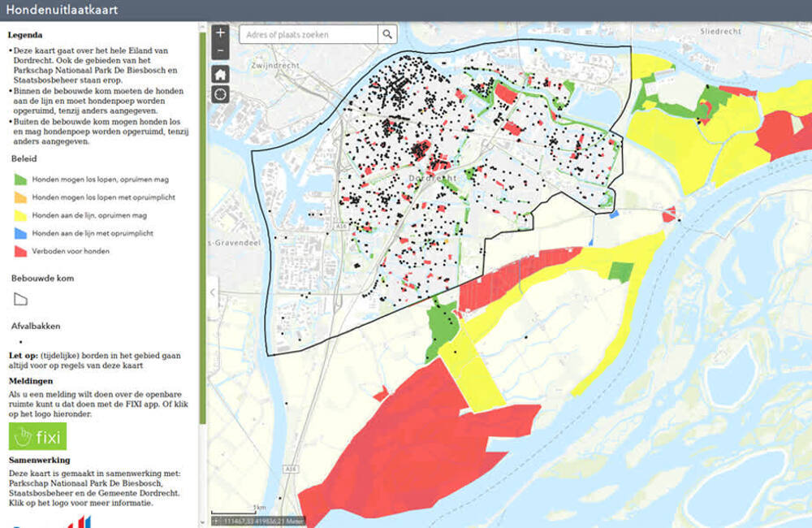This screenshot has width=812, height=528.
Task: Open the green FIXI logo
Action: [x=37, y=437]
